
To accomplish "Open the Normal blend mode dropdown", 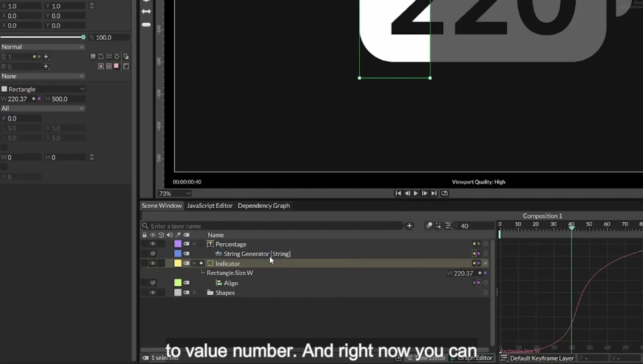I will tap(43, 47).
